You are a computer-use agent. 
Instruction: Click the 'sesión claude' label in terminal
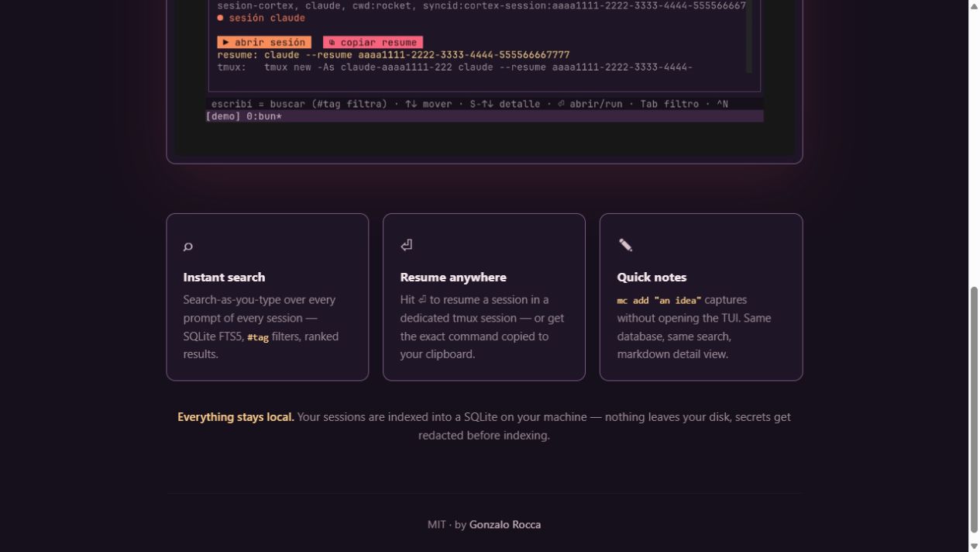266,18
